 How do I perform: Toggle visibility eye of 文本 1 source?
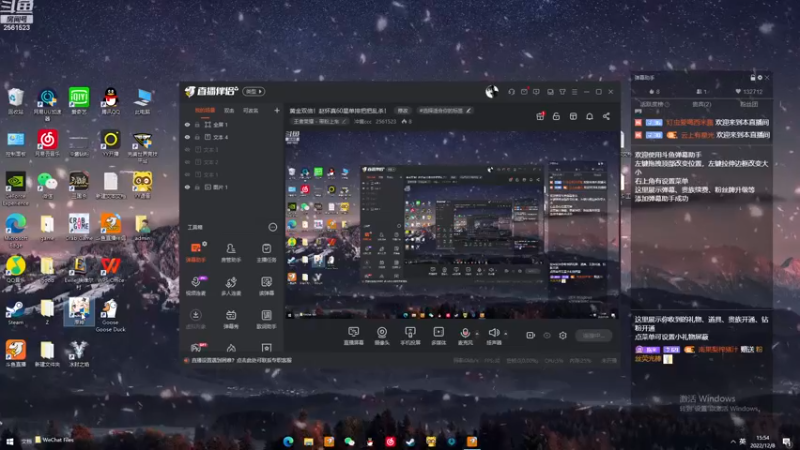pyautogui.click(x=187, y=174)
